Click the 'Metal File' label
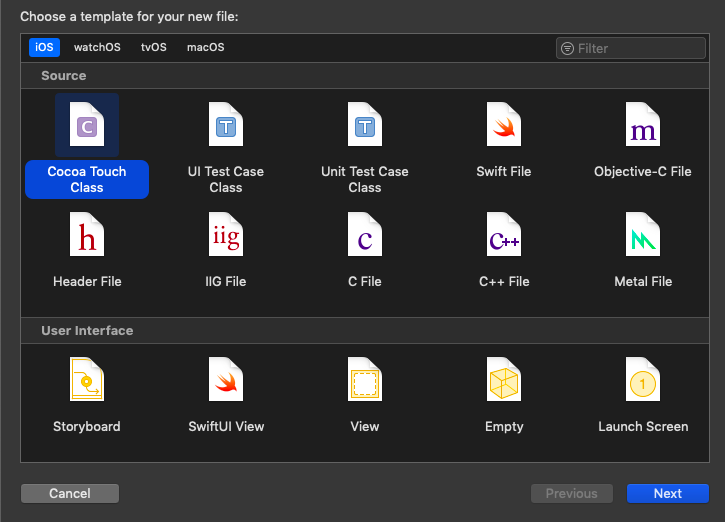Viewport: 725px width, 522px height. [643, 282]
